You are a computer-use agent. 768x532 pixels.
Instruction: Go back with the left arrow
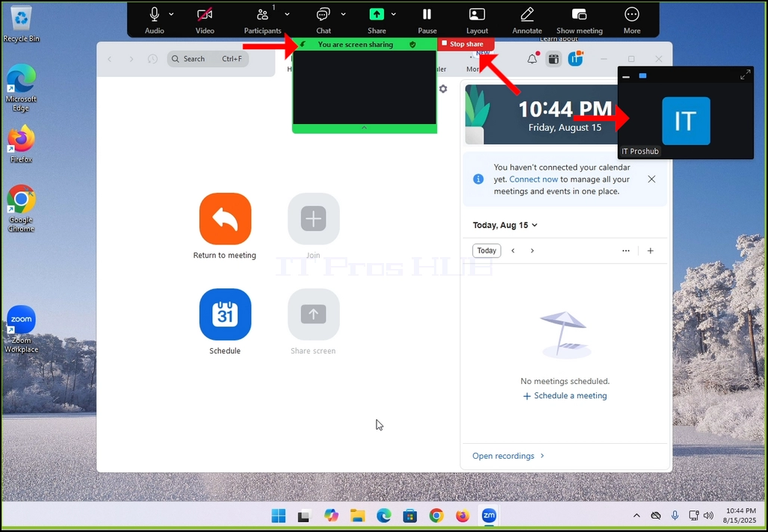tap(110, 59)
